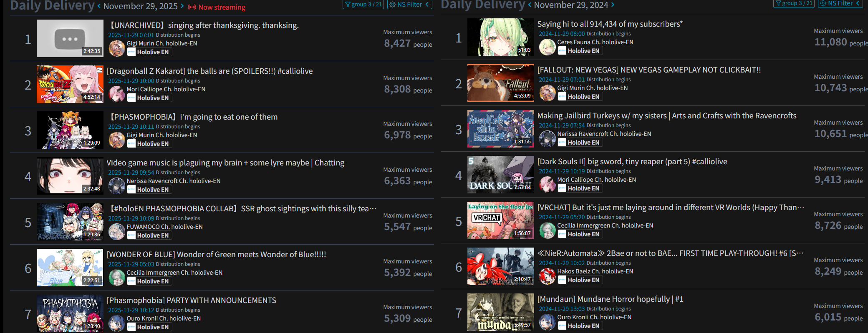
Task: Open the left panel group 3 / 21 filter
Action: click(x=363, y=4)
